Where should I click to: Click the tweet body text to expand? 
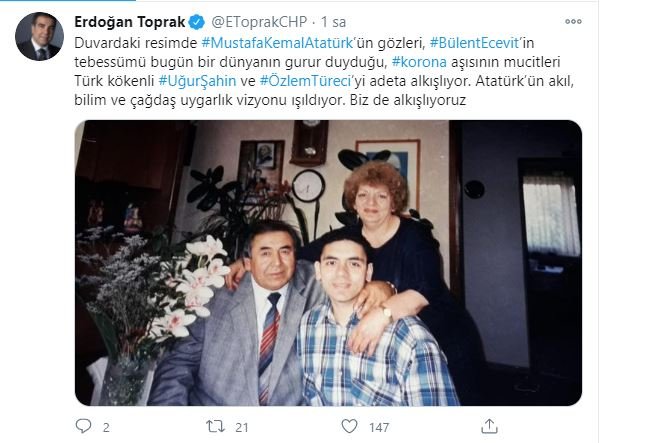pyautogui.click(x=324, y=71)
